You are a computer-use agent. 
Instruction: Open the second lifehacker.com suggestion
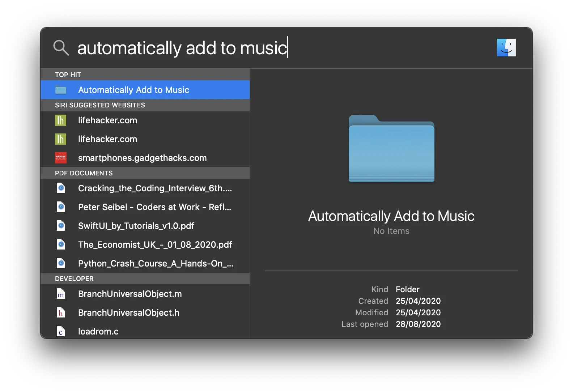(145, 139)
